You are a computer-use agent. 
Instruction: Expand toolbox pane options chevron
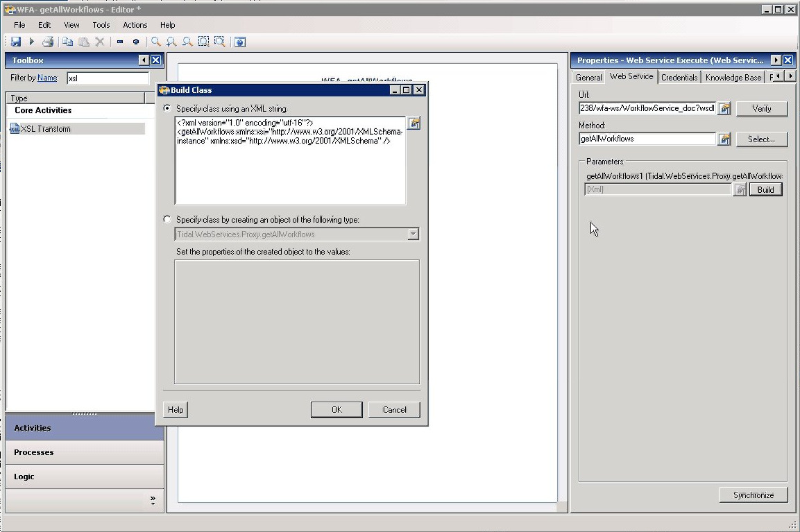[x=153, y=500]
